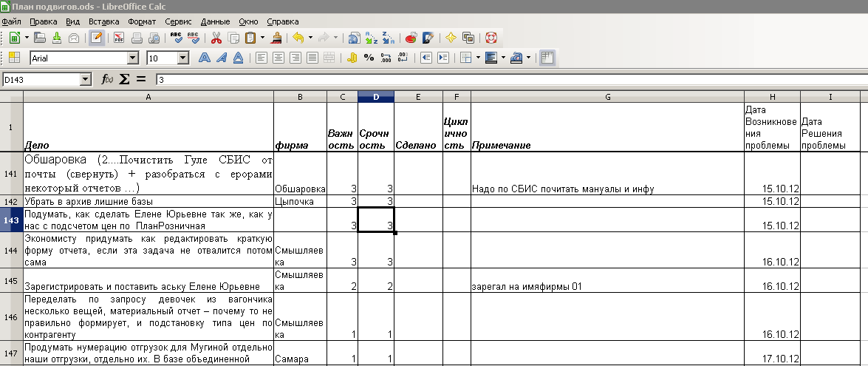Apply background color
This screenshot has width=868, height=366.
tap(491, 58)
